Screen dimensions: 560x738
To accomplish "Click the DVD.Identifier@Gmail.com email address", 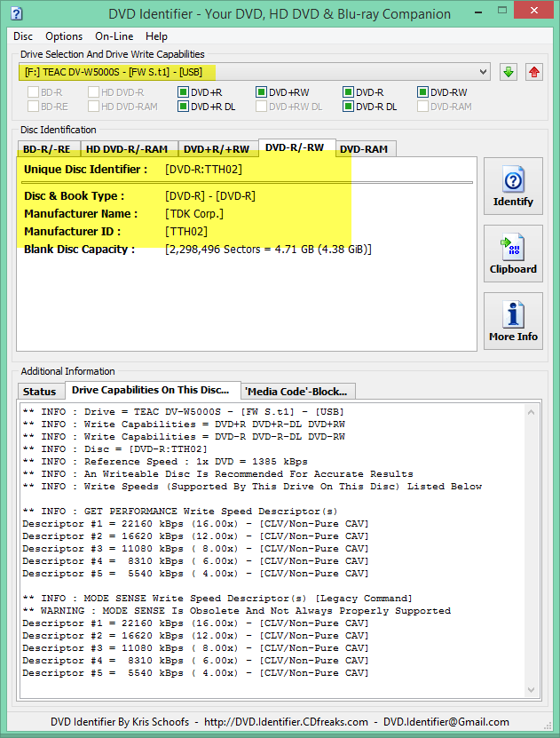I will coord(446,722).
